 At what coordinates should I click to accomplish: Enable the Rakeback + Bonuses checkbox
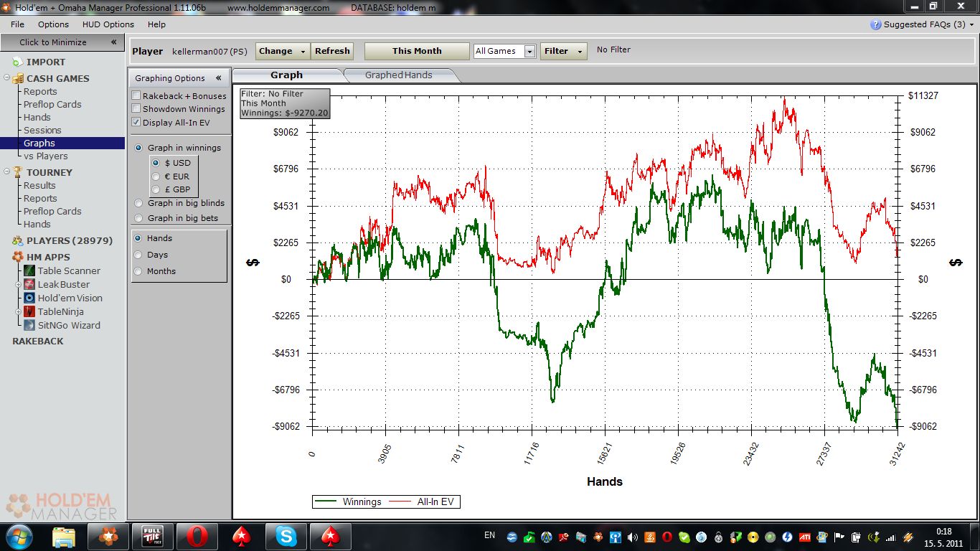[136, 95]
